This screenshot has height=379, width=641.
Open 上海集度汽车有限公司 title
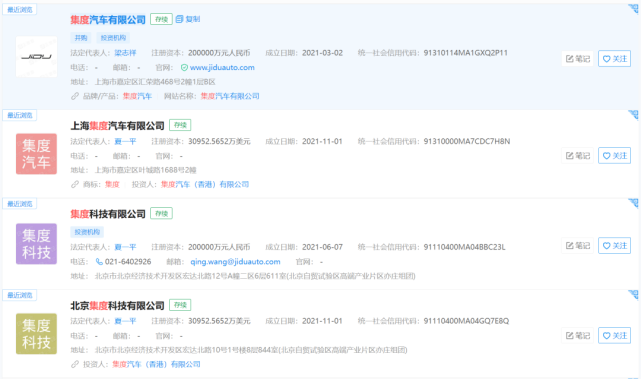(117, 126)
